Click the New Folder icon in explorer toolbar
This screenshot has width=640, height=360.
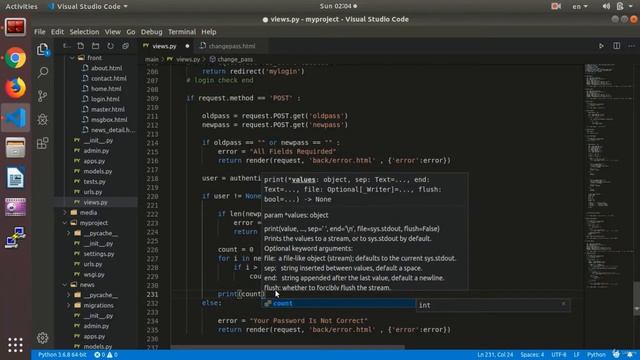coord(96,46)
